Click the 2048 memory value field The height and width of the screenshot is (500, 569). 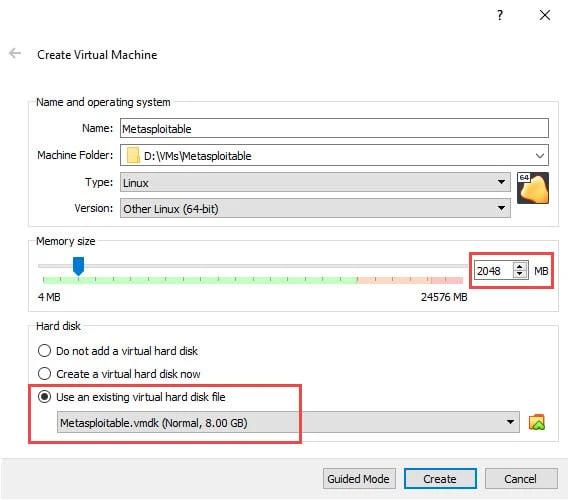494,271
